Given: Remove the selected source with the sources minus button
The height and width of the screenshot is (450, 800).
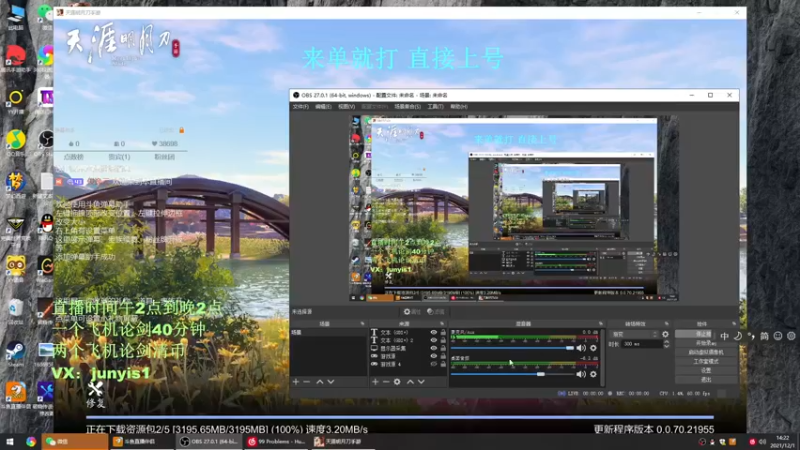Looking at the screenshot, I should pyautogui.click(x=386, y=382).
